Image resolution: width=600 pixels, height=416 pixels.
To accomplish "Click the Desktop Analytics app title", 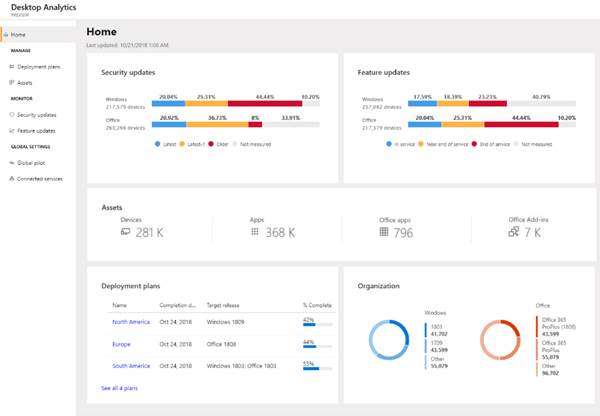I will 44,7.
